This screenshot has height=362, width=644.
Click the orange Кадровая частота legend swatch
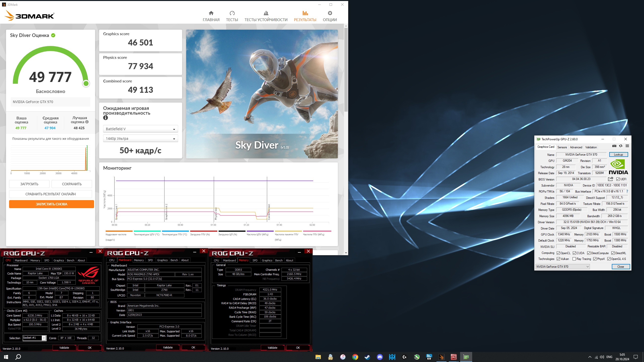click(119, 231)
